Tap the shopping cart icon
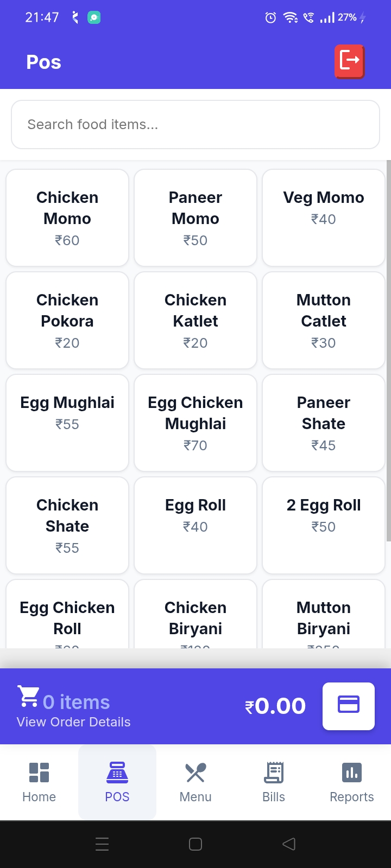 pos(28,696)
